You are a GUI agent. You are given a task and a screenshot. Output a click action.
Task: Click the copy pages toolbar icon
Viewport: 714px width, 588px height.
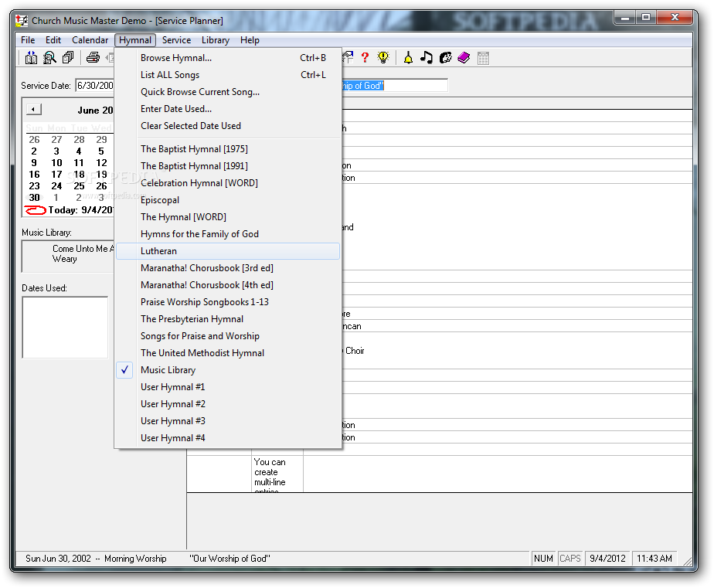point(68,58)
